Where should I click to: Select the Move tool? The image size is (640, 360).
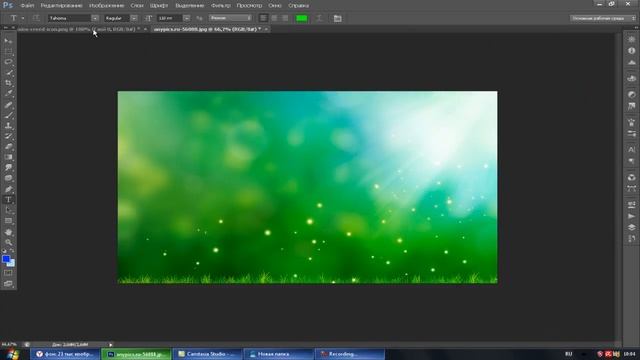click(x=9, y=41)
